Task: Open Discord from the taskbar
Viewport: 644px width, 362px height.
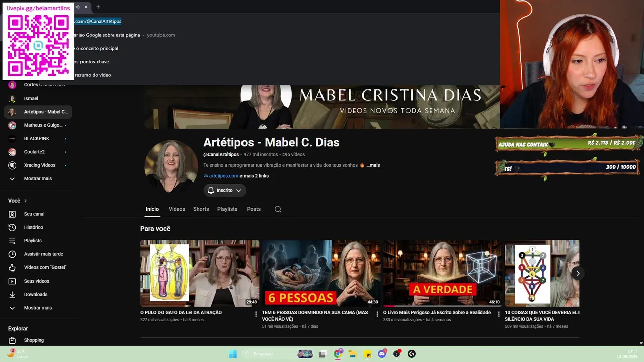Action: click(x=382, y=354)
